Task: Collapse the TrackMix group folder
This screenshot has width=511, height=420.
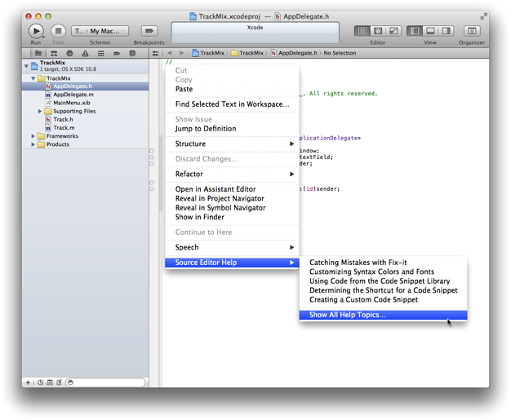Action: (33, 78)
